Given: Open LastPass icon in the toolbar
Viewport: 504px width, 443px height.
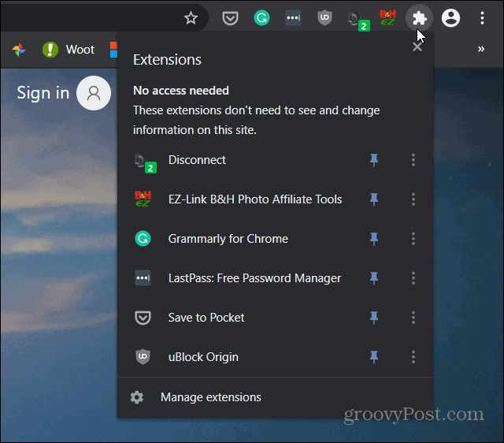Looking at the screenshot, I should pyautogui.click(x=293, y=17).
